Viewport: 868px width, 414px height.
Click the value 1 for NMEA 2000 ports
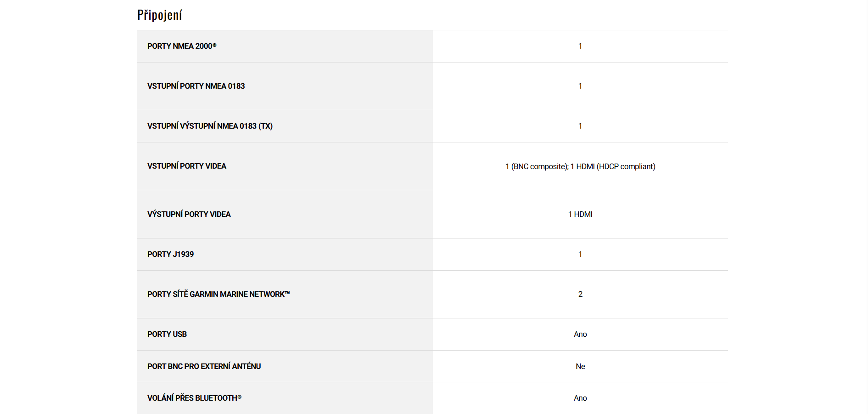pyautogui.click(x=580, y=46)
